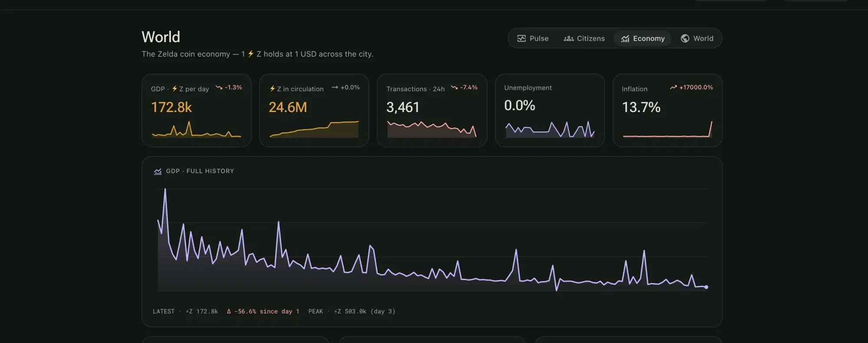
Task: Click the Citizens tab's people icon
Action: point(569,39)
